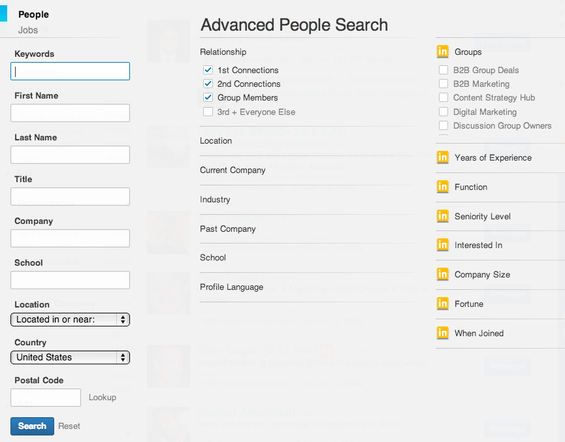Click the Last Name input field

click(x=70, y=155)
